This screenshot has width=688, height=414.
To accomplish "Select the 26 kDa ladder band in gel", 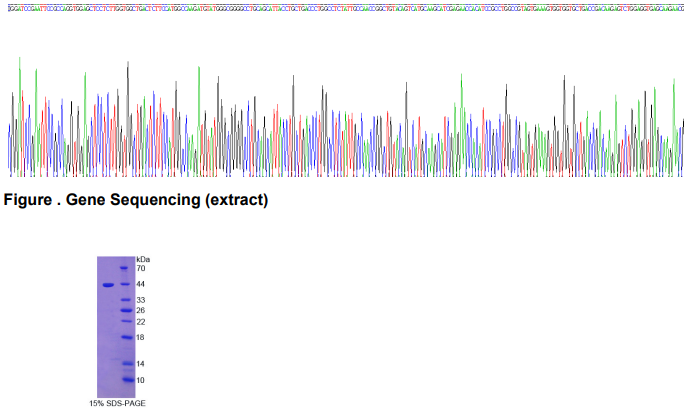I will pyautogui.click(x=124, y=311).
